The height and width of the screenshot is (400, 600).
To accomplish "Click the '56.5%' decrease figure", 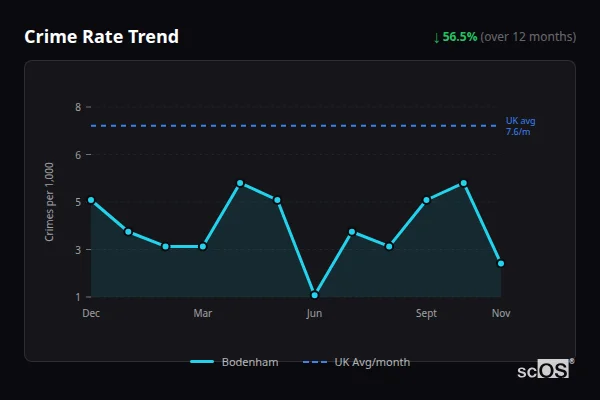I will click(x=460, y=37).
